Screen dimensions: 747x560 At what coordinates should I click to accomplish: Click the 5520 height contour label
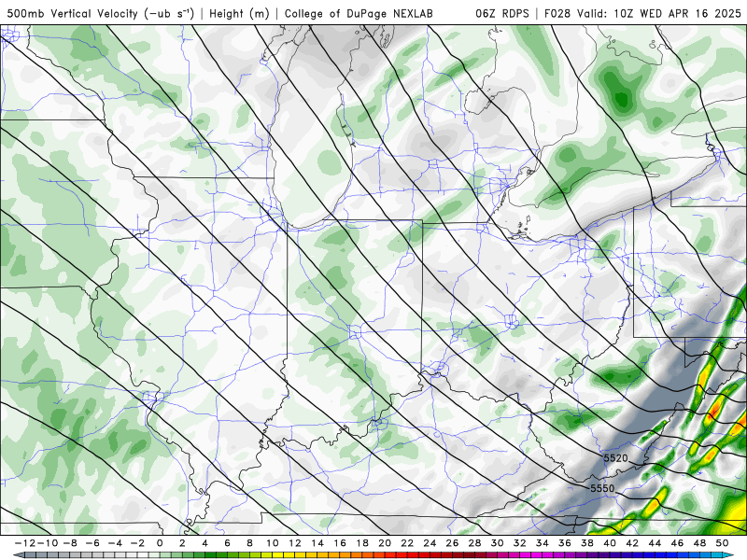[x=615, y=458]
